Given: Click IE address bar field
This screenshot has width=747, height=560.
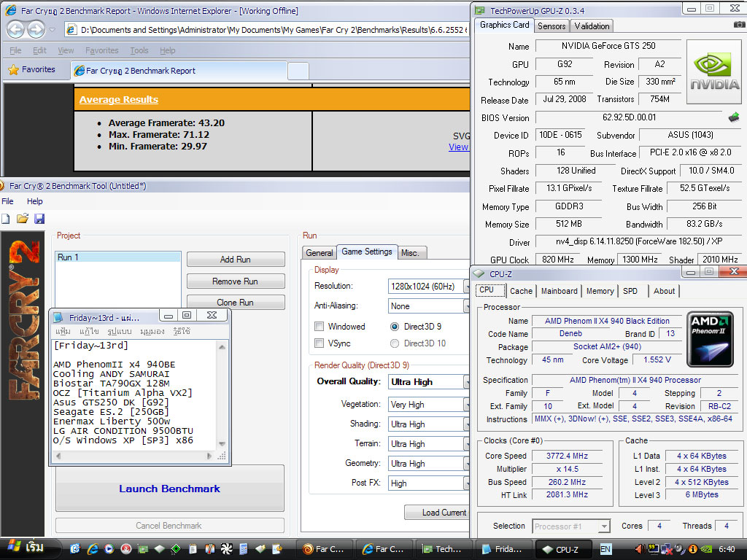Looking at the screenshot, I should [267, 29].
